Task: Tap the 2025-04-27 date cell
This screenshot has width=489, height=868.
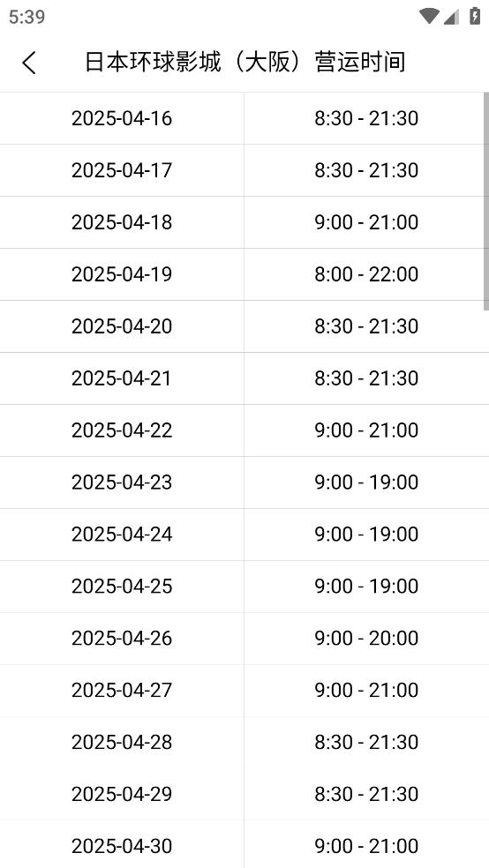Action: (122, 691)
